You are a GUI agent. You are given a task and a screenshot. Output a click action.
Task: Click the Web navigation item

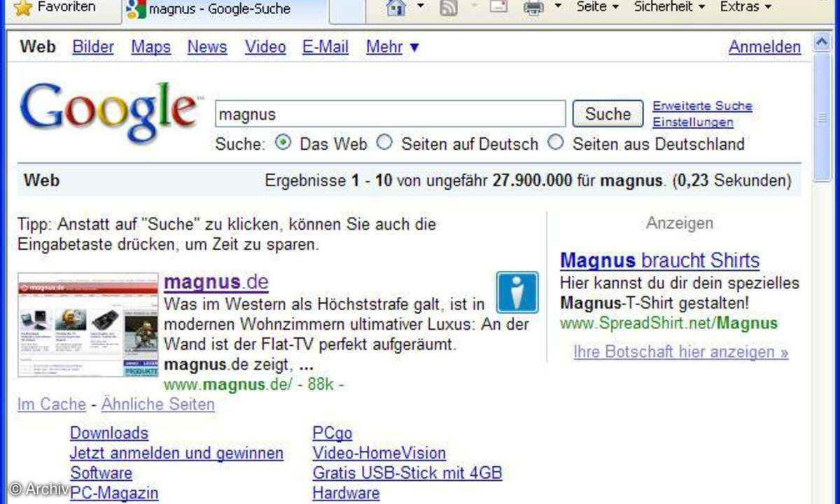(x=38, y=47)
